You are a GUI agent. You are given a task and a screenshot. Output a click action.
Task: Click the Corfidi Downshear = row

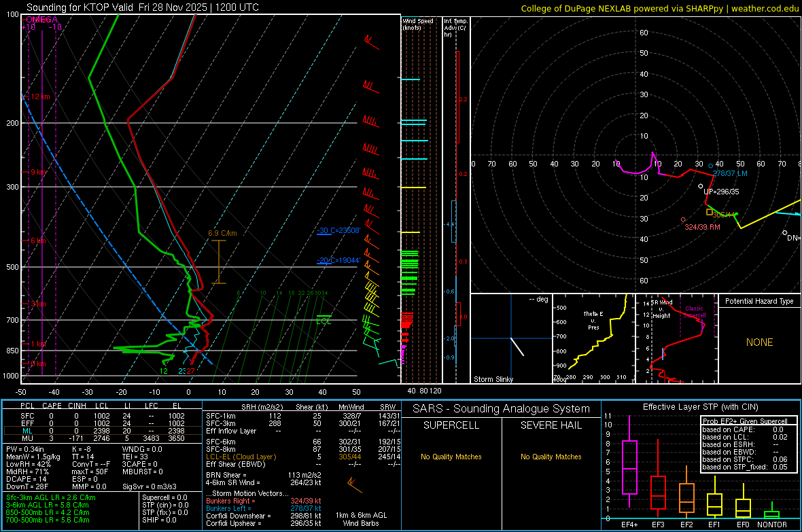point(264,516)
